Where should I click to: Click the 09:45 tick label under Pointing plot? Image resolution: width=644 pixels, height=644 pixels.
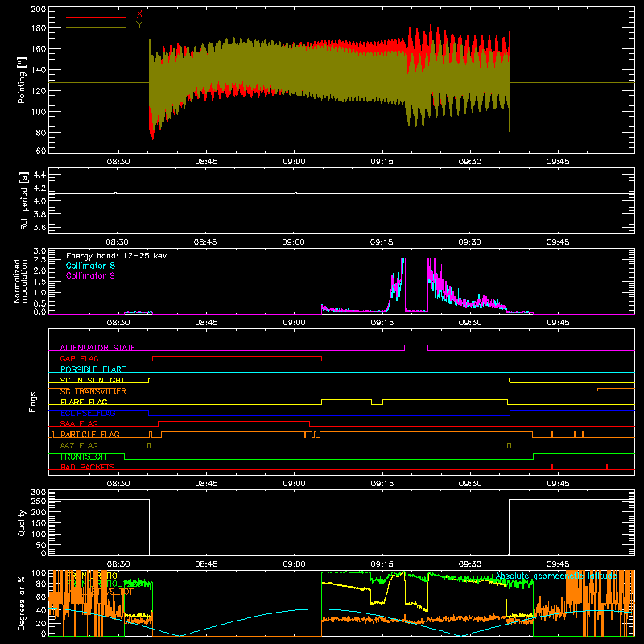[x=558, y=162]
